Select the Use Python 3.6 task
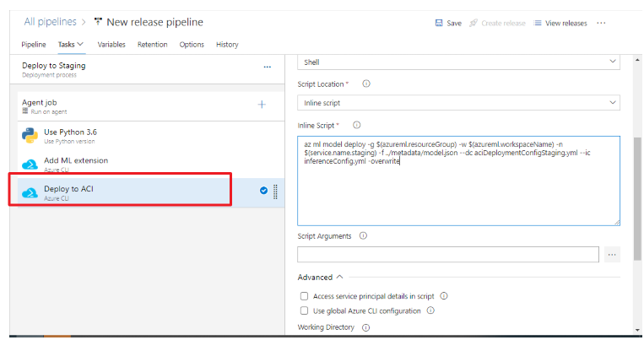 click(151, 136)
